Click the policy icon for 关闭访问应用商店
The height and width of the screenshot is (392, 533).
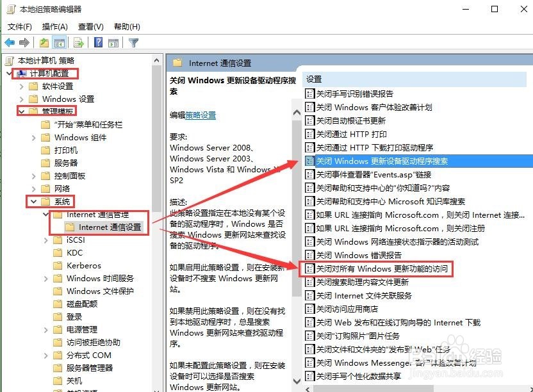click(x=309, y=309)
